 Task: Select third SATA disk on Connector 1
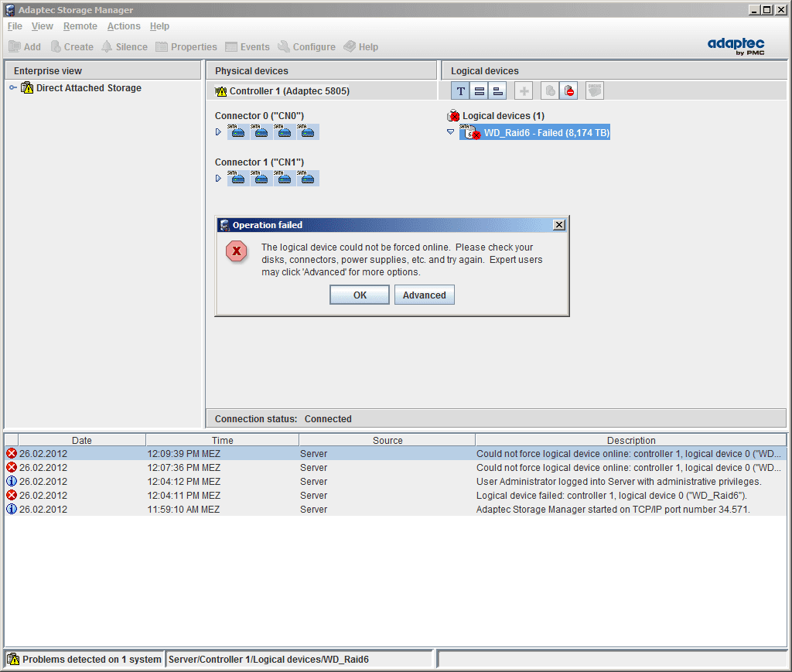(x=285, y=178)
